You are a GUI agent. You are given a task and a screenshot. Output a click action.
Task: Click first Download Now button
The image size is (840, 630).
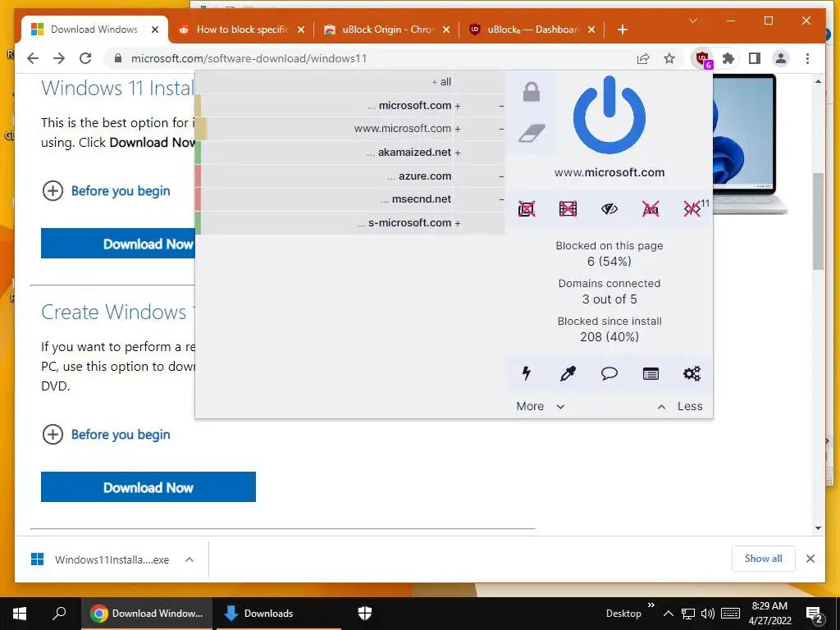pos(118,244)
